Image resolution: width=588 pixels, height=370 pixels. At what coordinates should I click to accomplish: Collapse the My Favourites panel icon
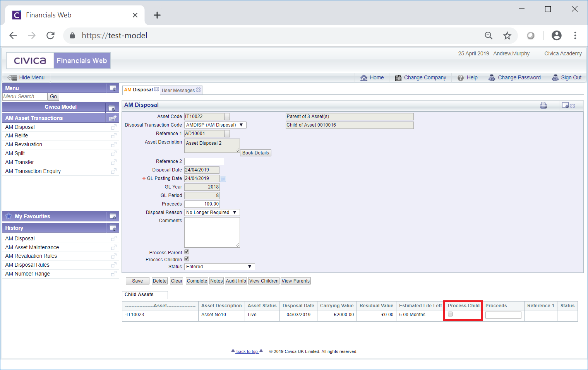113,216
